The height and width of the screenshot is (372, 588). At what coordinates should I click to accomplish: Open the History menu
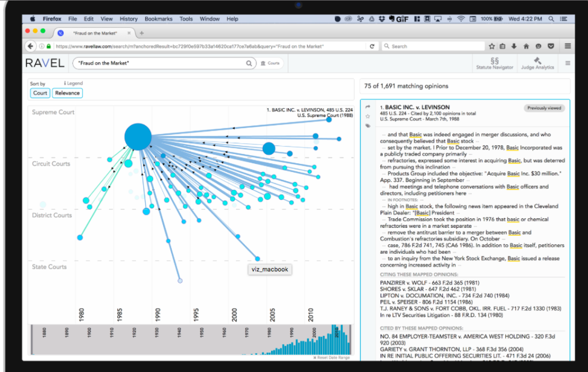point(129,18)
